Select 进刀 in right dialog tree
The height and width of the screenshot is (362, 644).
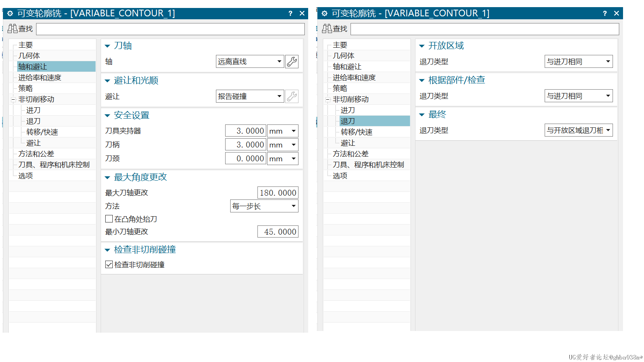[348, 110]
